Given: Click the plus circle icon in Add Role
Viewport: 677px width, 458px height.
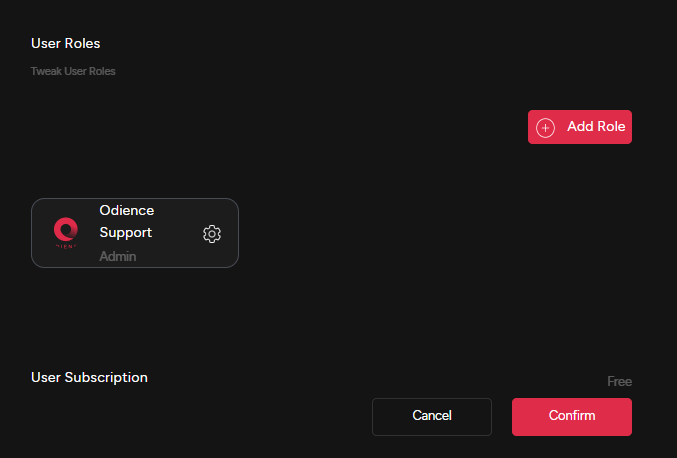Looking at the screenshot, I should pyautogui.click(x=545, y=127).
